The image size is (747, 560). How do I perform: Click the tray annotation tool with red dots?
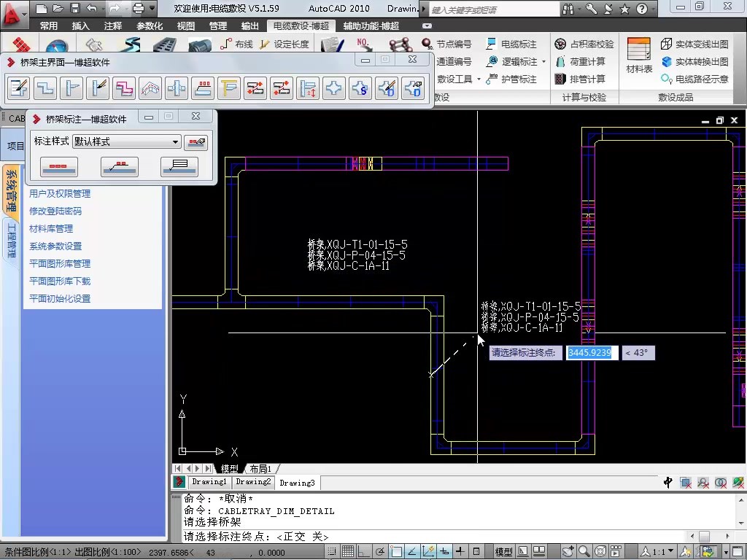(x=203, y=88)
